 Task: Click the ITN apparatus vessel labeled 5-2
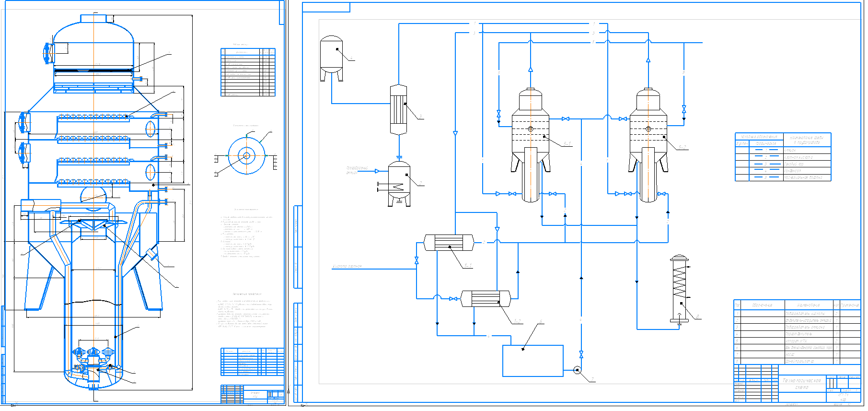click(648, 145)
